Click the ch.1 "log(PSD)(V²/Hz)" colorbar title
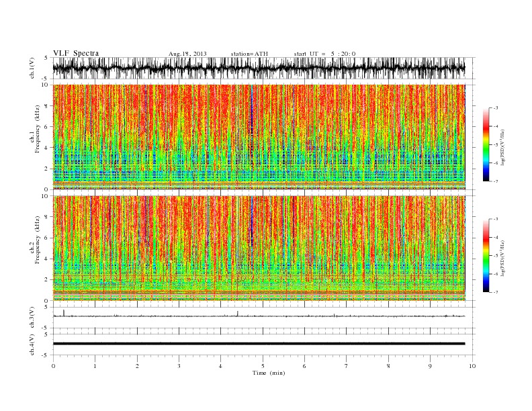 pos(502,147)
